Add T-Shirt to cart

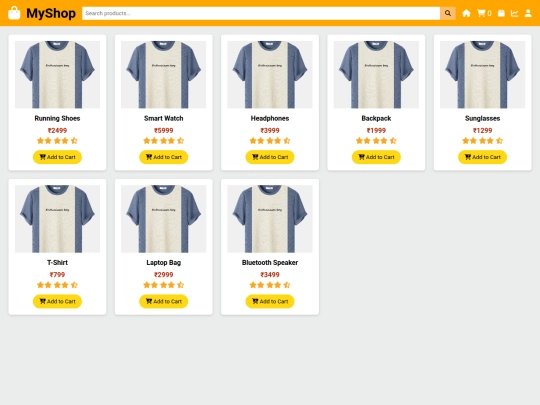(x=57, y=301)
